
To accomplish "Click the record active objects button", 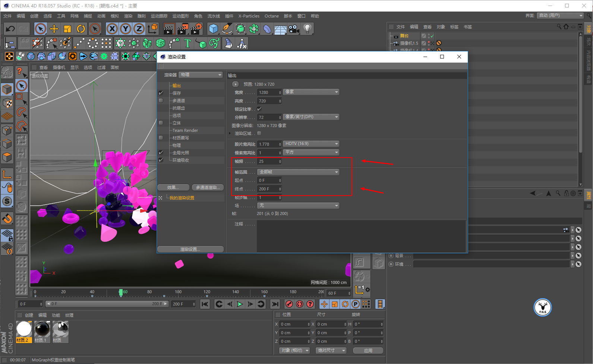I will click(289, 304).
